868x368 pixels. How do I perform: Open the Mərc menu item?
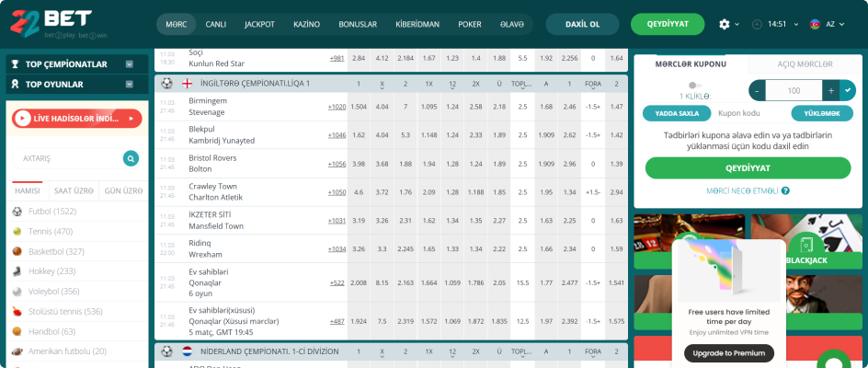point(176,25)
